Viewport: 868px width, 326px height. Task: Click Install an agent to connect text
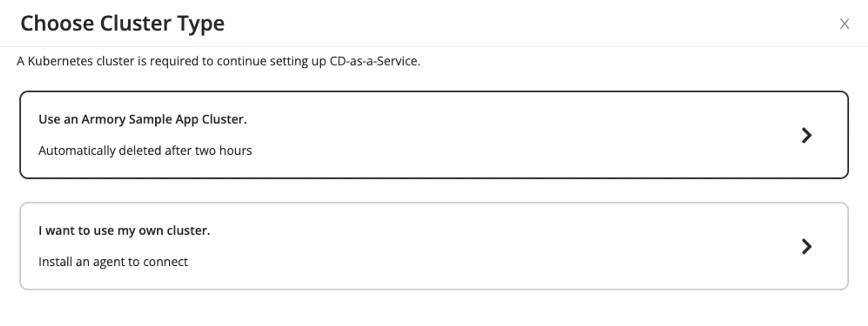point(113,261)
